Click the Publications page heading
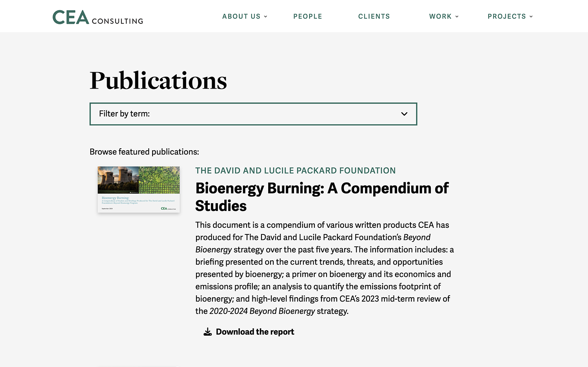 [x=158, y=81]
